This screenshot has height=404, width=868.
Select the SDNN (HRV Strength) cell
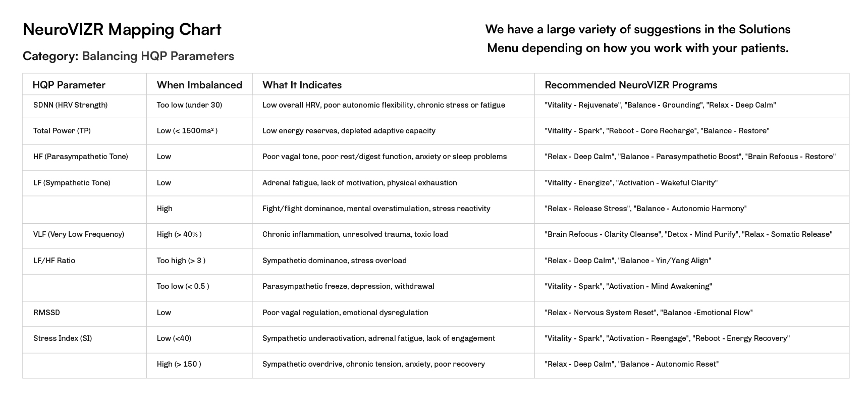(x=70, y=105)
